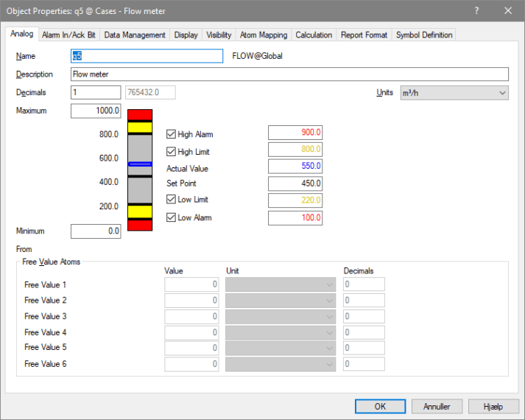
Task: Go to the Symbol Definition tab
Action: pyautogui.click(x=424, y=35)
